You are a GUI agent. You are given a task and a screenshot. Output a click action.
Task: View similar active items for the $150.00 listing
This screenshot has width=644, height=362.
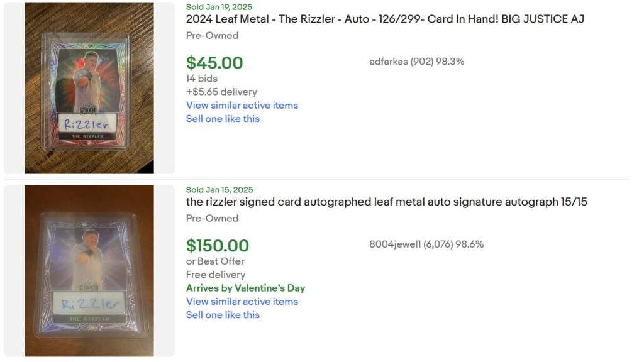[x=242, y=301]
